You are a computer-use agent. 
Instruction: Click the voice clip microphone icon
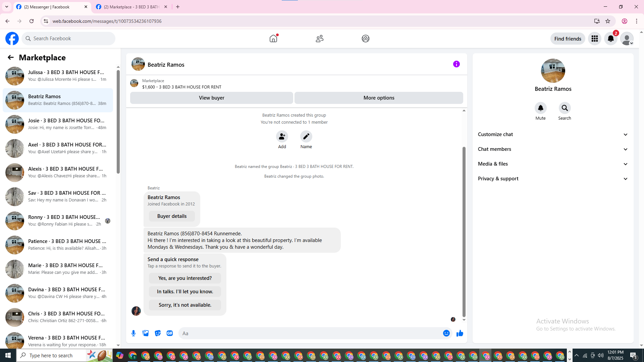click(x=133, y=333)
